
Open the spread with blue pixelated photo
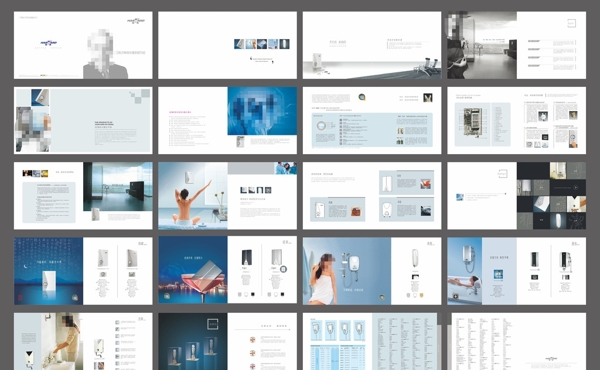[227, 121]
